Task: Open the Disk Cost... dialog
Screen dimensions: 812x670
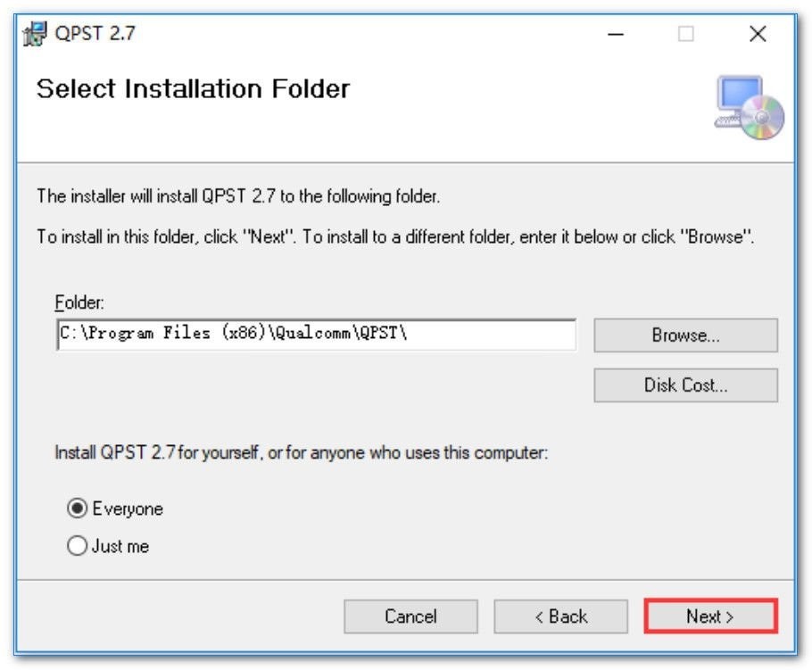Action: click(x=685, y=385)
